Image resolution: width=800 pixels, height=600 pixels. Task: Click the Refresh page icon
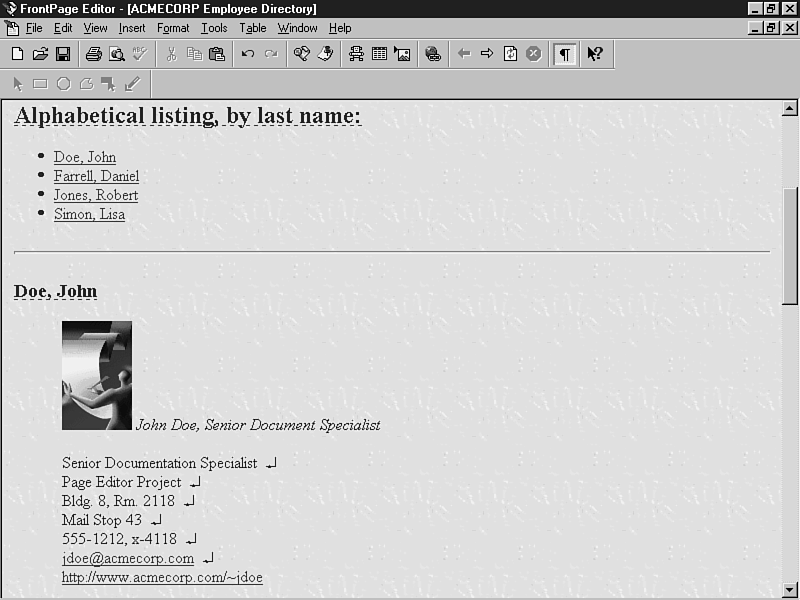tap(510, 54)
